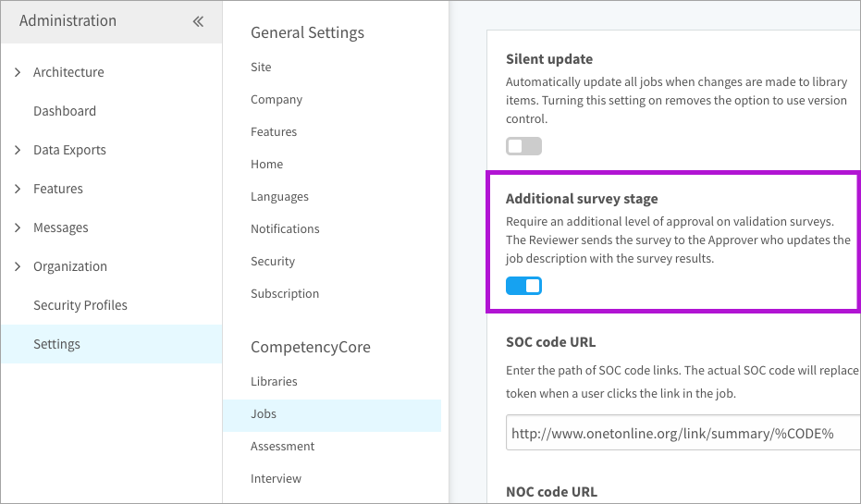Expand the Architecture tree node
861x504 pixels.
(x=18, y=72)
